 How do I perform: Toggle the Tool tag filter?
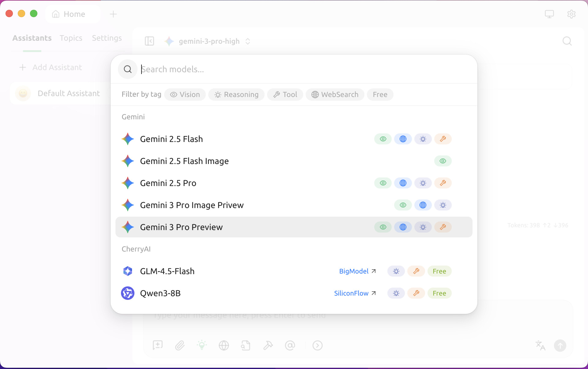(x=285, y=95)
